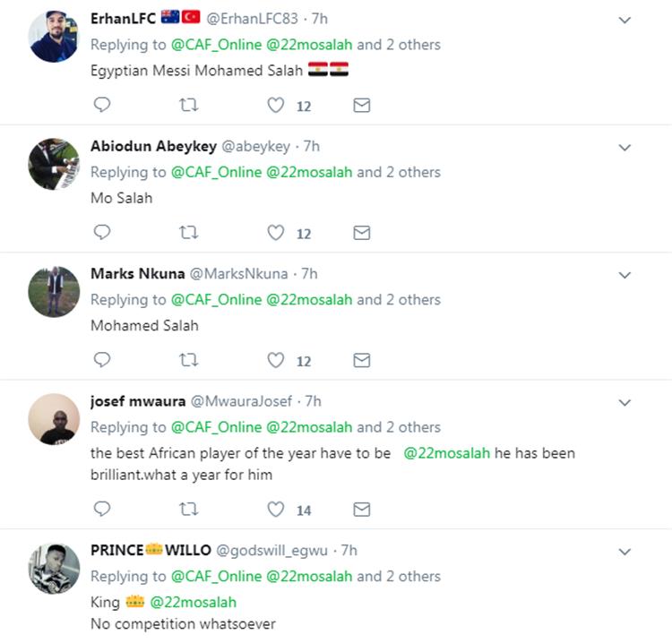Expand the menu chevron on Marks Nkuna's tweet
672x643 pixels.
click(625, 275)
